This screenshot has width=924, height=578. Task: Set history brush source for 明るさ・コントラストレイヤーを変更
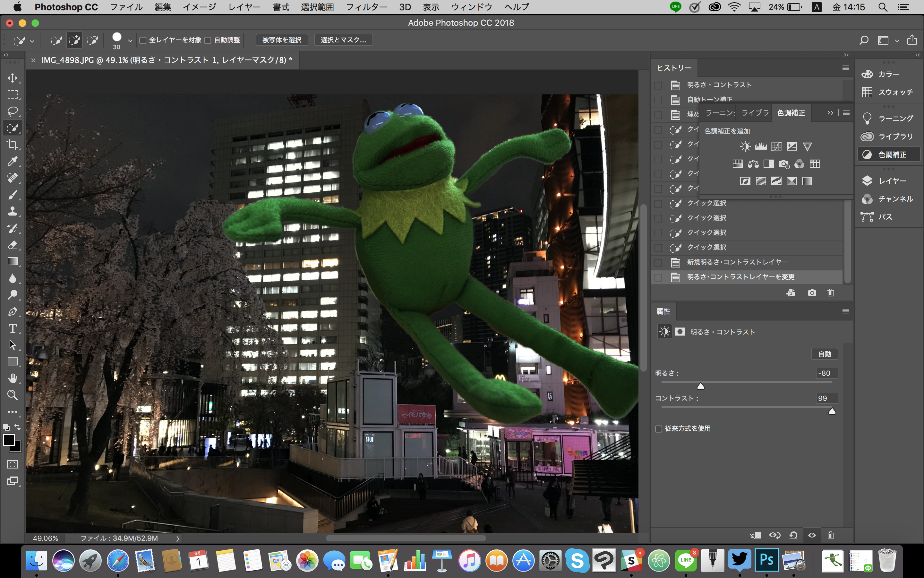pos(658,277)
